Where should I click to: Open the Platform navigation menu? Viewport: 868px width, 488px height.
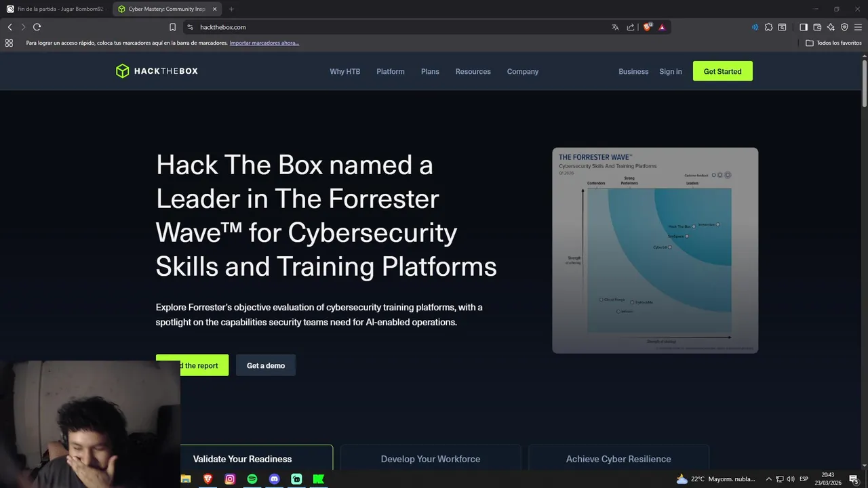tap(391, 71)
